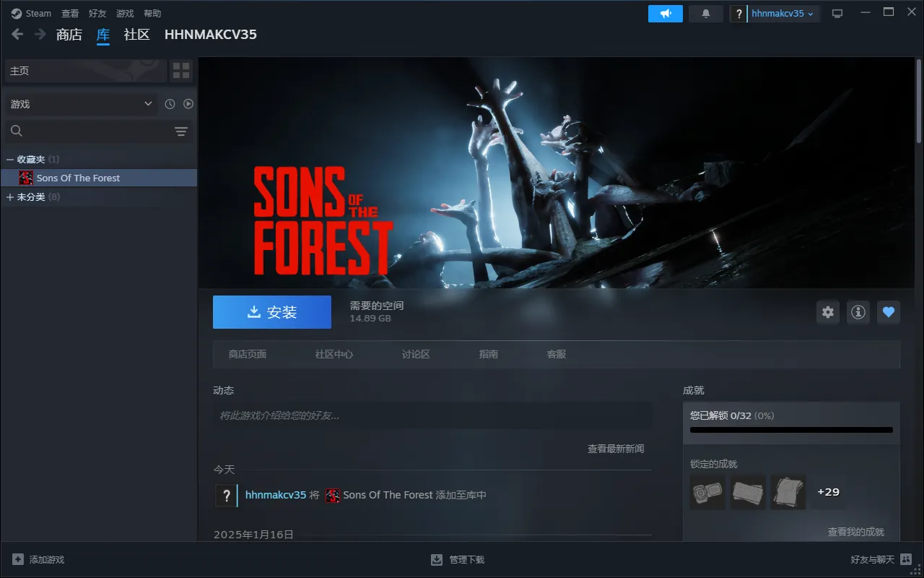Open the 商店 tab
Image resolution: width=924 pixels, height=578 pixels.
point(69,35)
